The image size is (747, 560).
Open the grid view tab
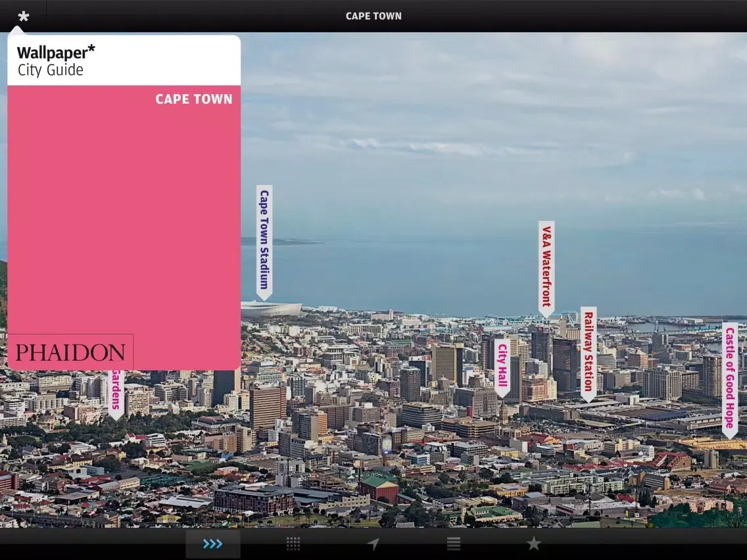(293, 544)
